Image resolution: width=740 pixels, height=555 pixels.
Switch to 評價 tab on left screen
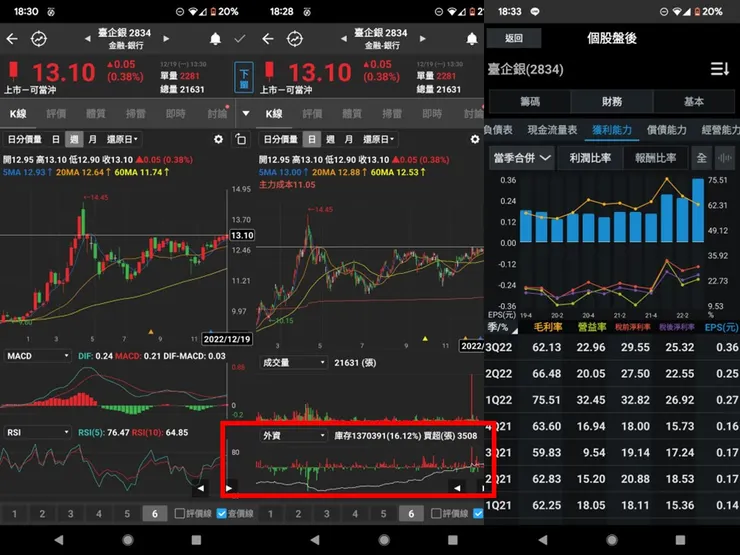pyautogui.click(x=56, y=113)
